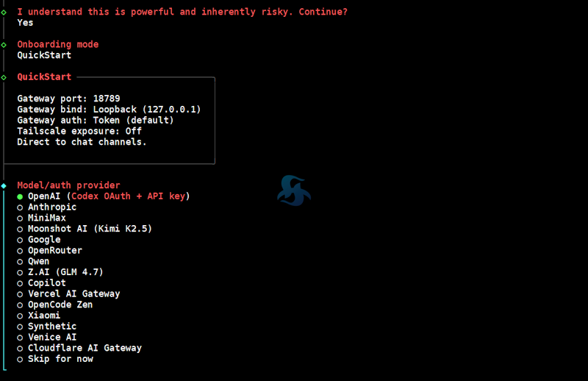The width and height of the screenshot is (588, 381).
Task: Select Qwen as provider
Action: tap(38, 261)
